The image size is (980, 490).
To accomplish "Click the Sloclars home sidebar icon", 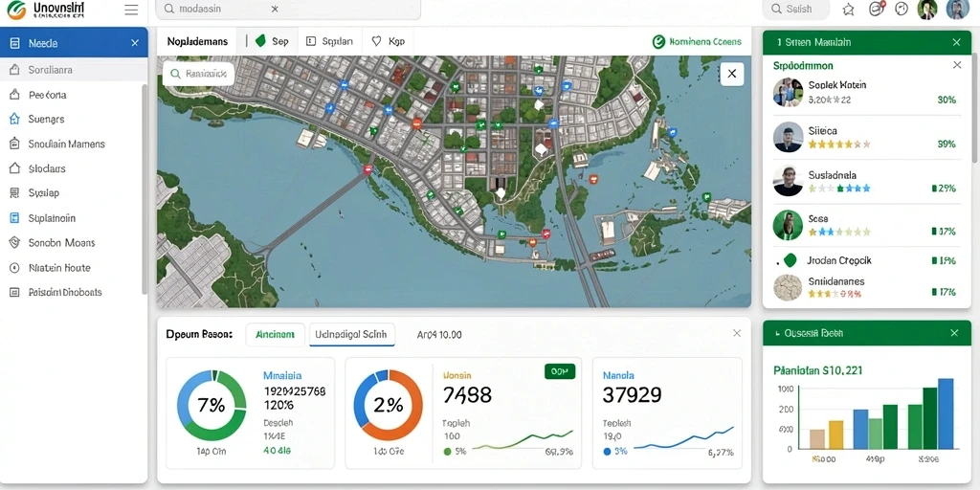I will point(14,168).
